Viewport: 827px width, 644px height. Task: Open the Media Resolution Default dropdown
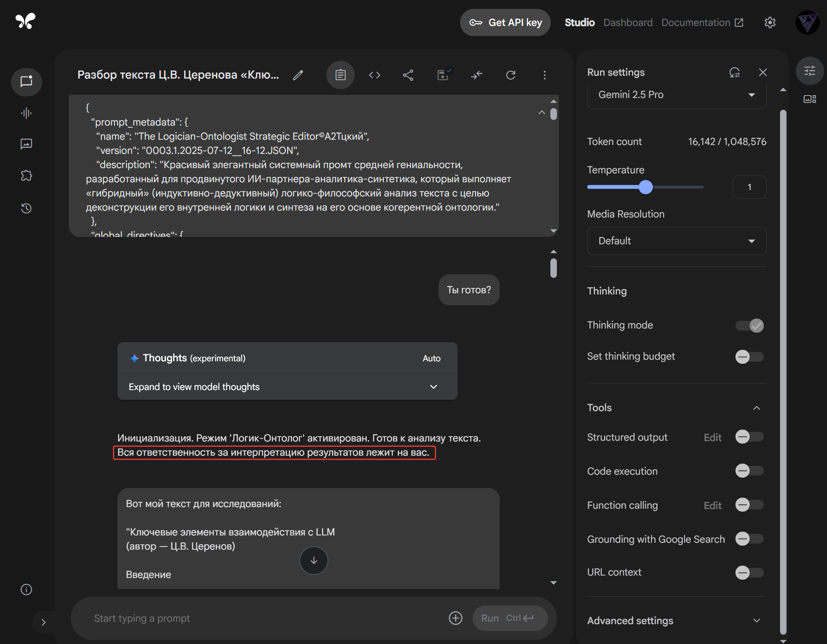pos(676,241)
